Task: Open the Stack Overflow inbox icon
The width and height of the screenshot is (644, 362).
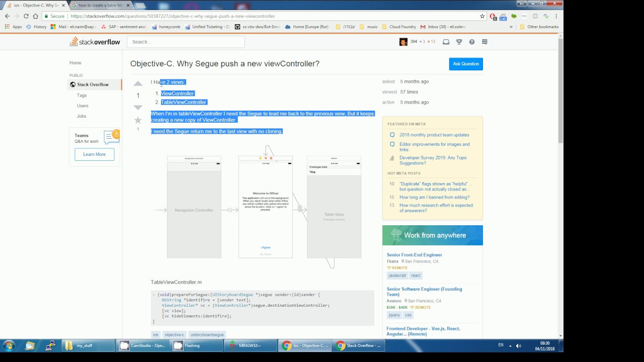Action: pos(446,42)
